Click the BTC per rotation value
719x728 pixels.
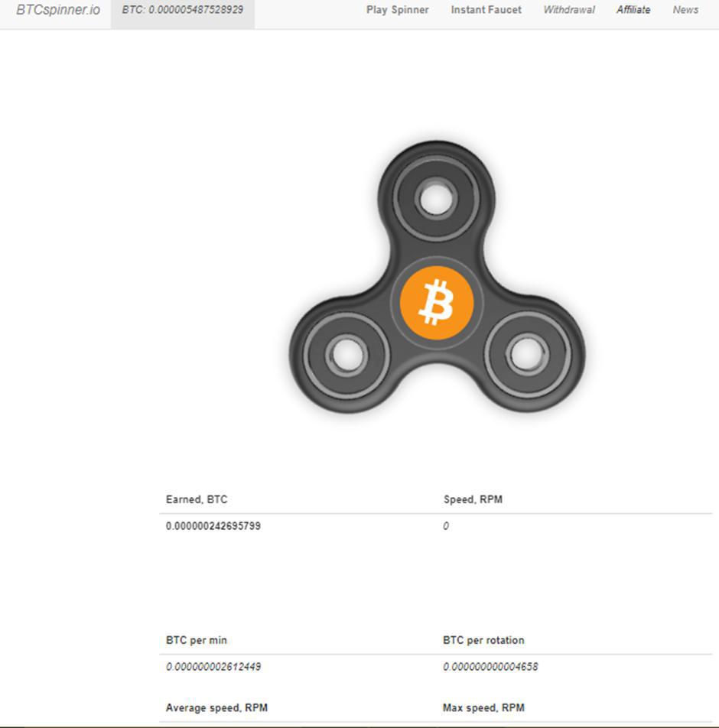[x=490, y=667]
